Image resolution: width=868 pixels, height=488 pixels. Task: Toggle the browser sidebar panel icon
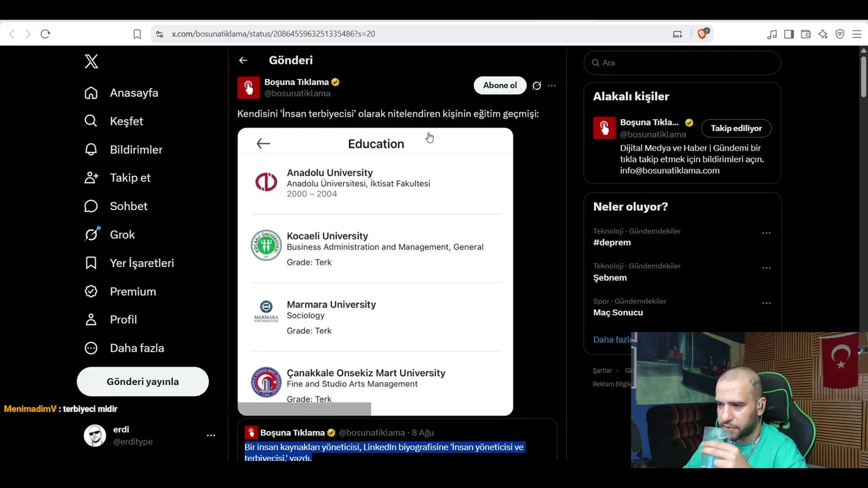click(789, 34)
